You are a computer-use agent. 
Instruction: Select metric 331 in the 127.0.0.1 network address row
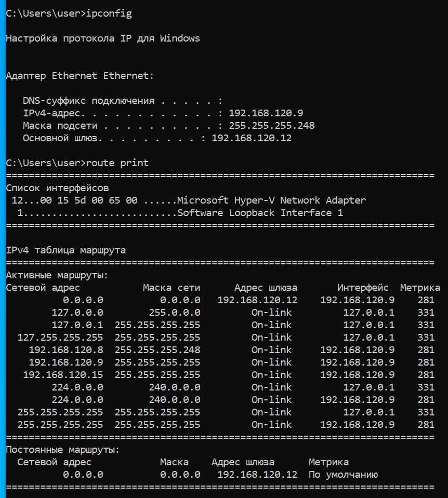pyautogui.click(x=426, y=325)
